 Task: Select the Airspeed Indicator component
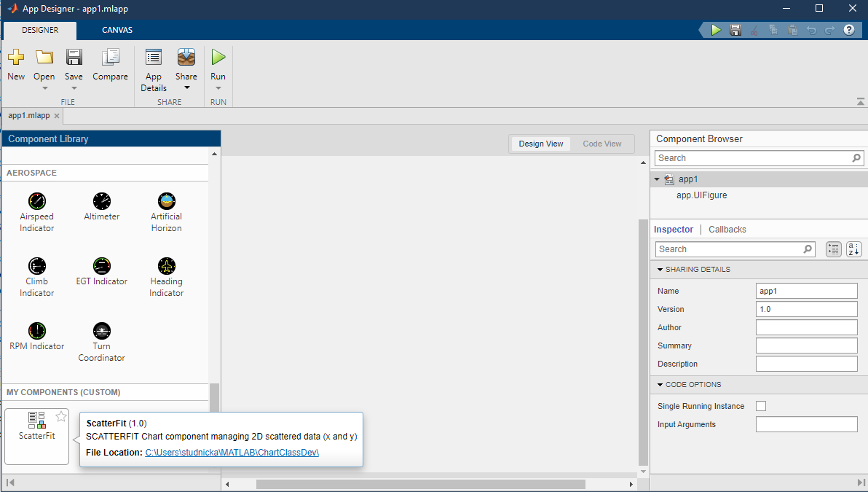[37, 212]
